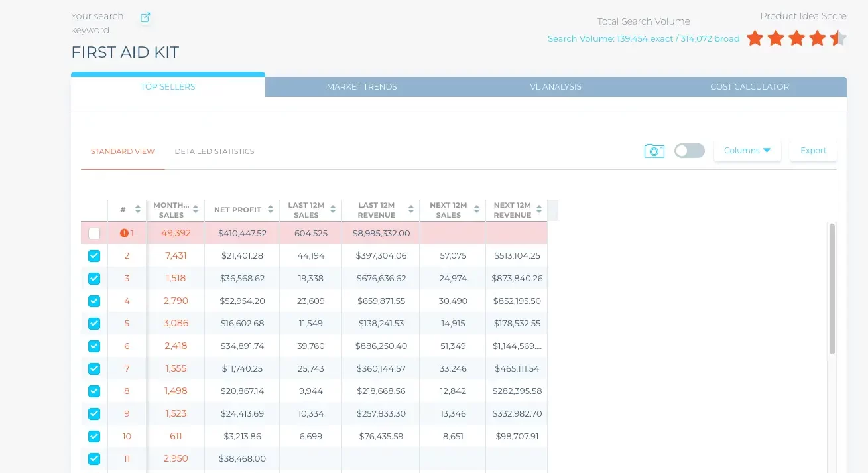Check the checkbox for row 1
This screenshot has width=868, height=473.
[x=94, y=234]
